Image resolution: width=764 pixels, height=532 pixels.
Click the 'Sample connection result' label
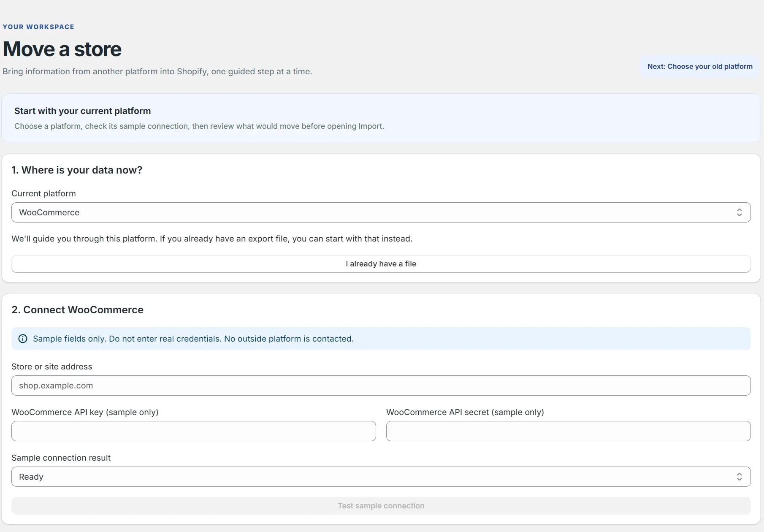click(61, 458)
